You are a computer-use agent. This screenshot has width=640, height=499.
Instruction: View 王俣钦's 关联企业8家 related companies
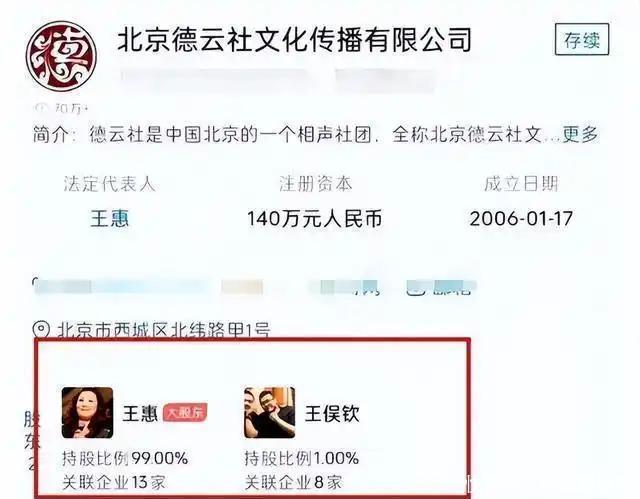pos(293,483)
